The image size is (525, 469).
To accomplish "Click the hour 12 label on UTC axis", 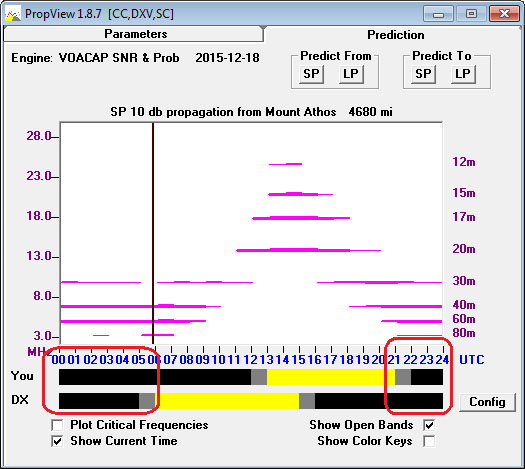I will [x=250, y=360].
